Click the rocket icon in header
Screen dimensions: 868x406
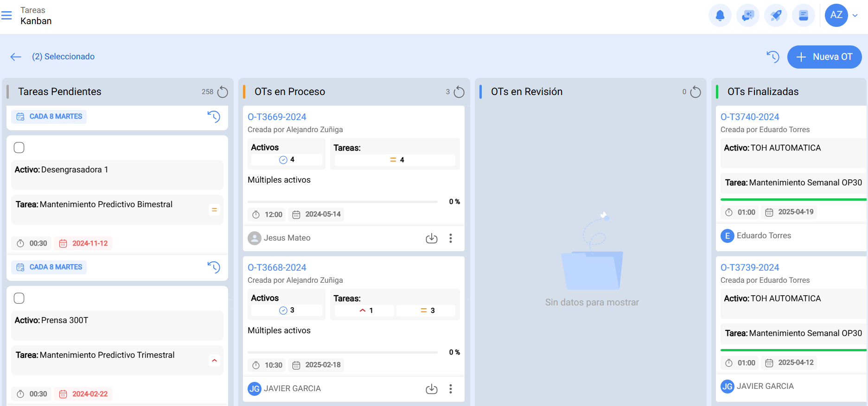click(x=775, y=16)
